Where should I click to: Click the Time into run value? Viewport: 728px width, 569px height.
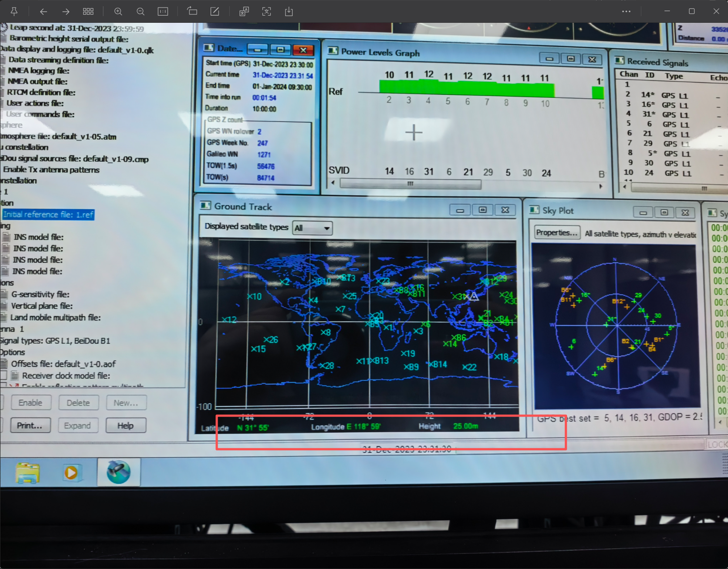click(264, 97)
